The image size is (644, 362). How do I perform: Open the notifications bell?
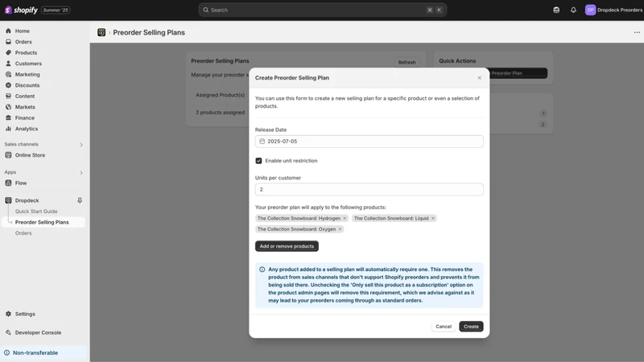[x=573, y=10]
